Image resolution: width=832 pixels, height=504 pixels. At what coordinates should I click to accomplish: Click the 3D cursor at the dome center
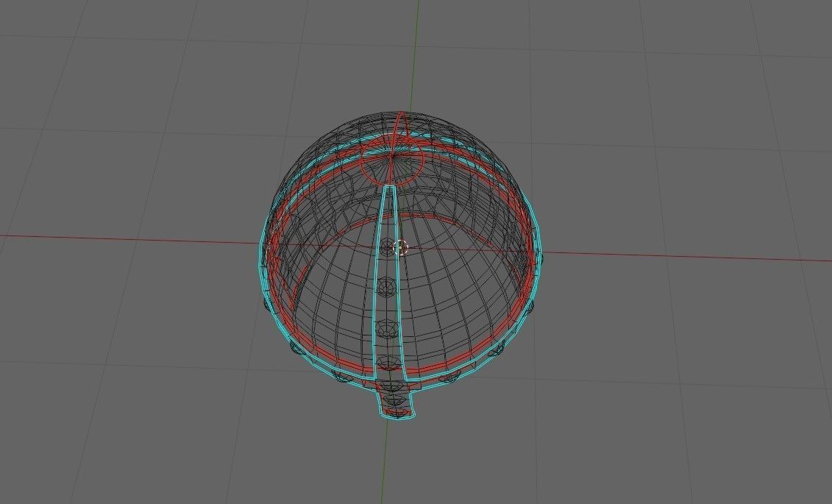tap(401, 247)
